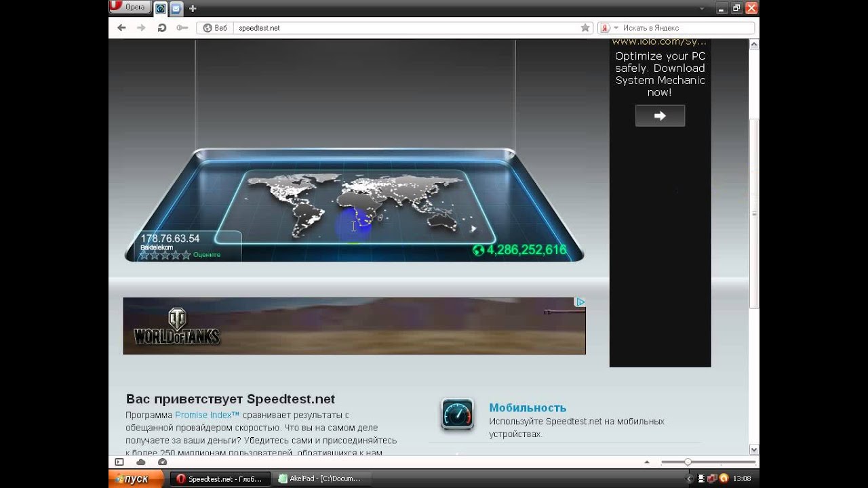Open the Opera main menu button
The height and width of the screenshot is (488, 868).
click(129, 7)
